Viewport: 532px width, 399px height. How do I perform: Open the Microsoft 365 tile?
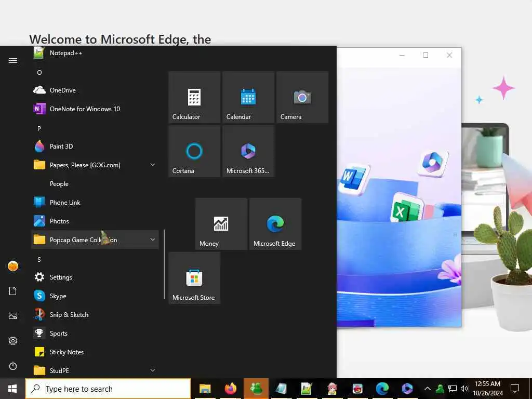[x=248, y=151]
